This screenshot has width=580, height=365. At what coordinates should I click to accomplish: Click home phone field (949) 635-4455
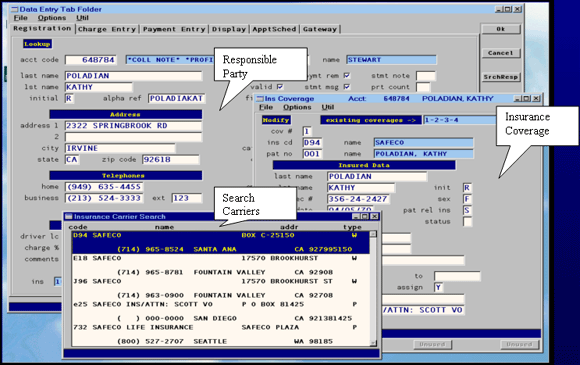tap(104, 187)
